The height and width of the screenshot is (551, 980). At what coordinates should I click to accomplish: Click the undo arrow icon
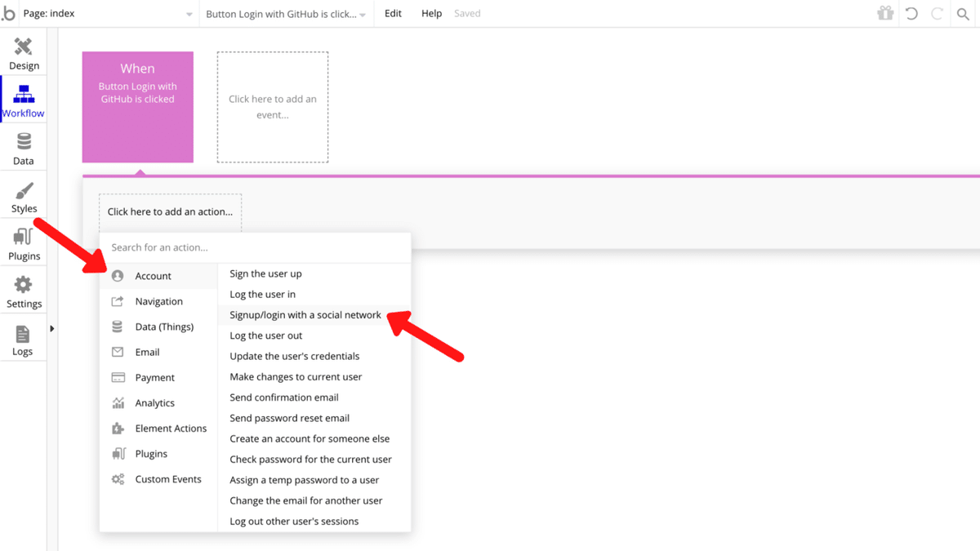[x=911, y=14]
